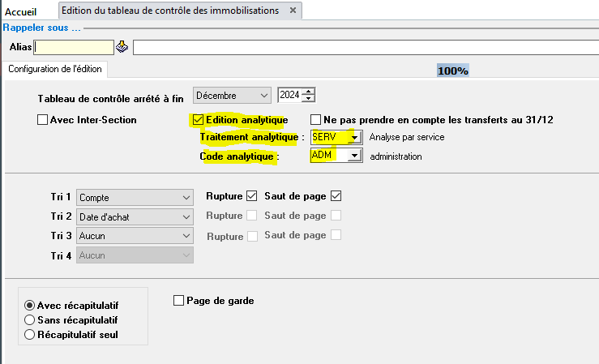
Task: Open Tri 1 Compte sort dropdown
Action: tap(135, 197)
